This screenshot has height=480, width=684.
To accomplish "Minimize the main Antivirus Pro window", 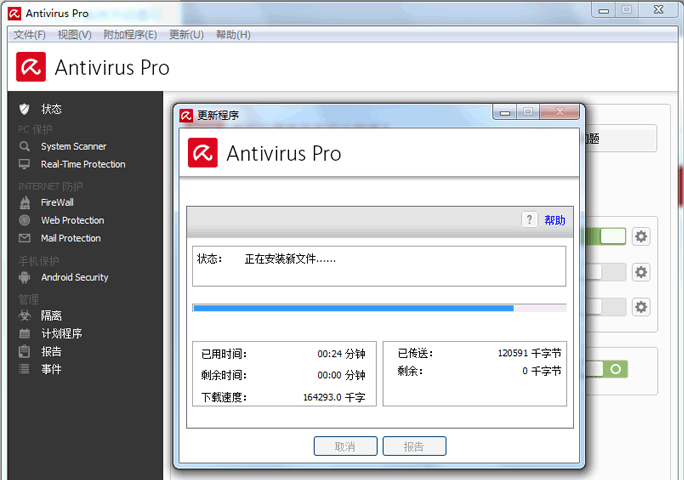I will tap(603, 10).
